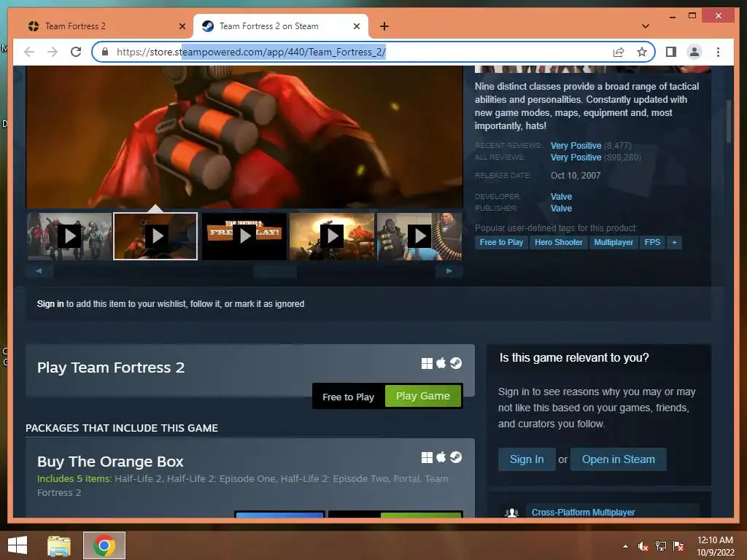This screenshot has height=560, width=747.
Task: Slide media strip right with arrow
Action: pos(449,271)
